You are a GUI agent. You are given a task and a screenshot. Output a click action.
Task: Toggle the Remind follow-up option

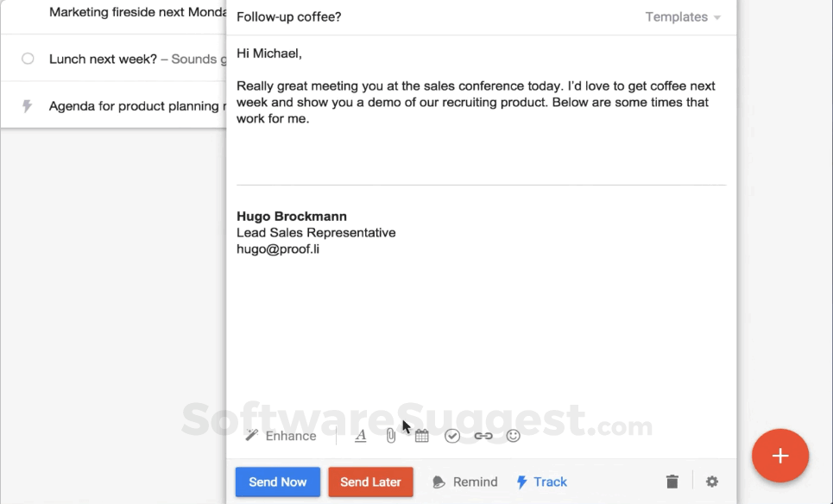pyautogui.click(x=464, y=482)
